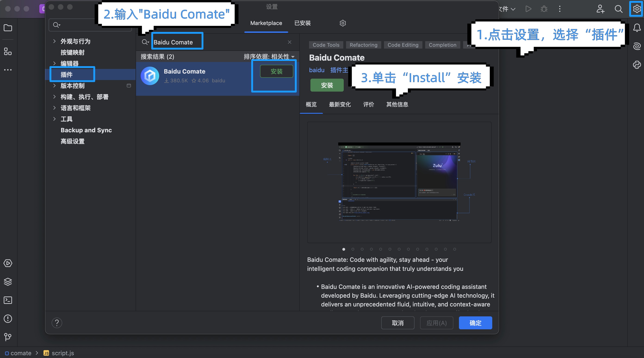
Task: Open the 最新变化 tab
Action: click(x=340, y=104)
